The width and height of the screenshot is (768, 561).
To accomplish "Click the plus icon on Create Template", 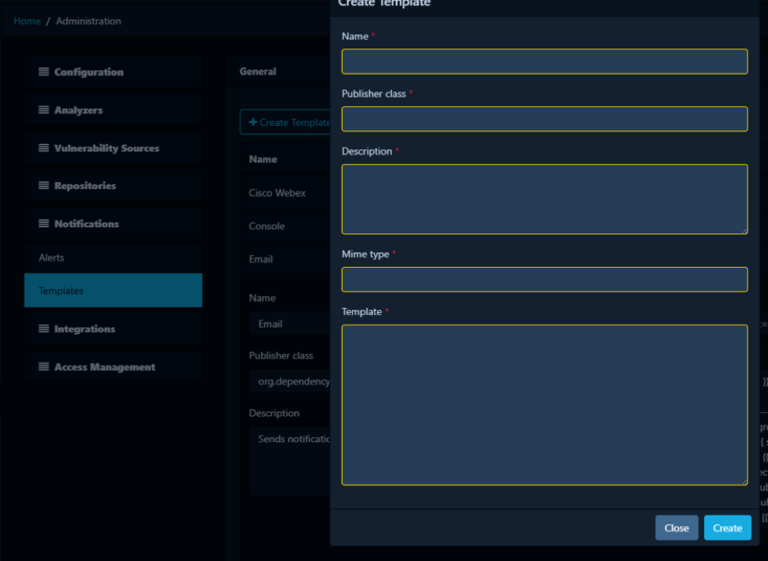I will 253,122.
